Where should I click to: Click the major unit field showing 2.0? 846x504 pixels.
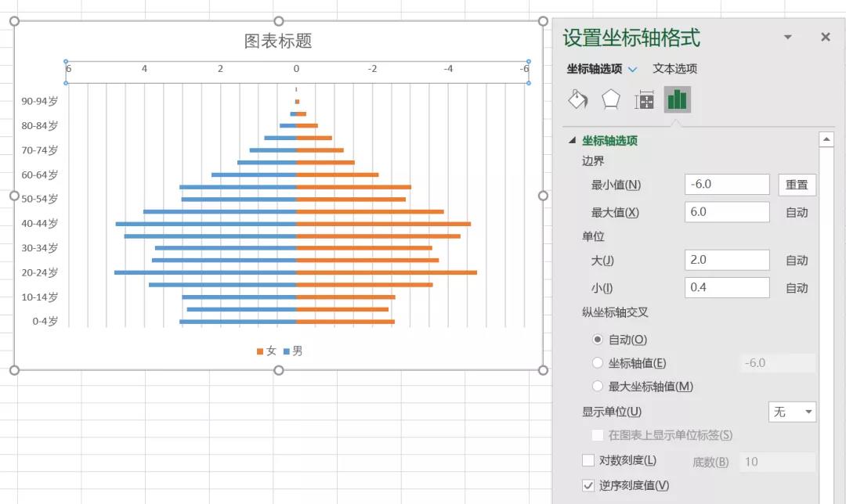tap(727, 259)
